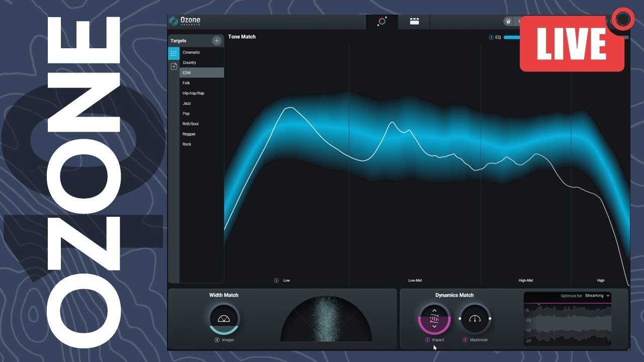Add a new target with plus button
This screenshot has height=362, width=644.
217,41
